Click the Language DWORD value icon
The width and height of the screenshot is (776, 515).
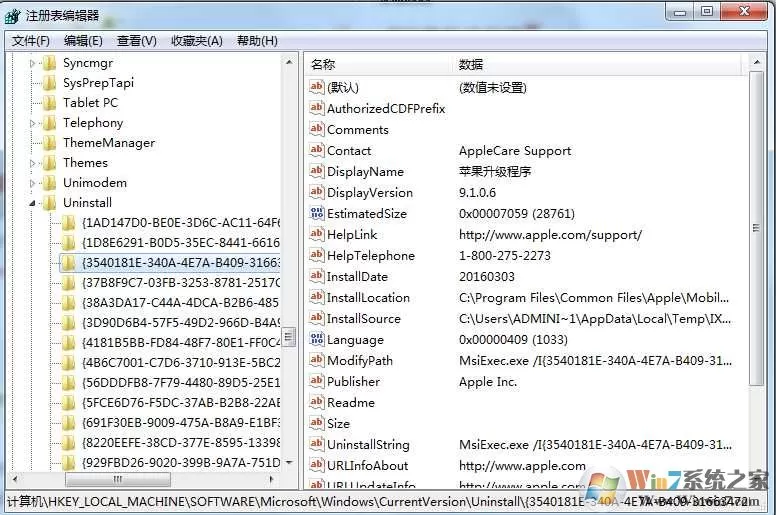316,339
